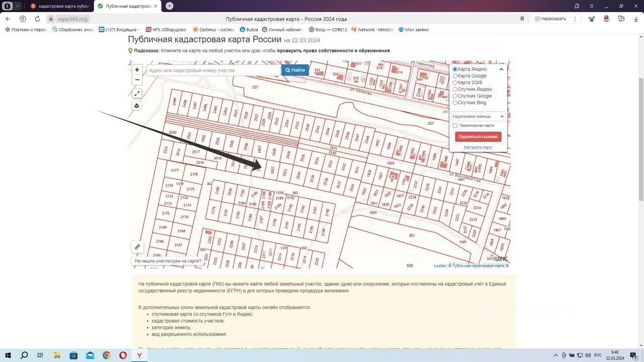Image resolution: width=644 pixels, height=362 pixels.
Task: Click Не нашли участок/дом на карте?
Action: tap(168, 261)
